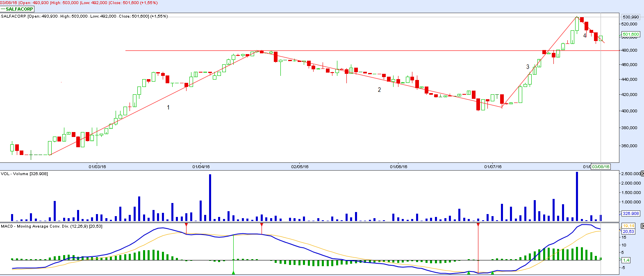Click the SALFACORP legend tab
This screenshot has width=644, height=276.
pyautogui.click(x=17, y=9)
